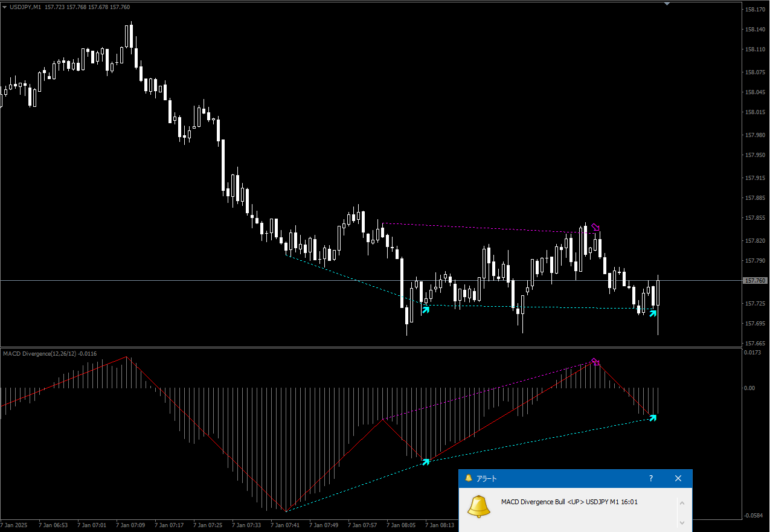The height and width of the screenshot is (532, 770).
Task: Click the bell icon in the alert title bar
Action: pyautogui.click(x=468, y=478)
